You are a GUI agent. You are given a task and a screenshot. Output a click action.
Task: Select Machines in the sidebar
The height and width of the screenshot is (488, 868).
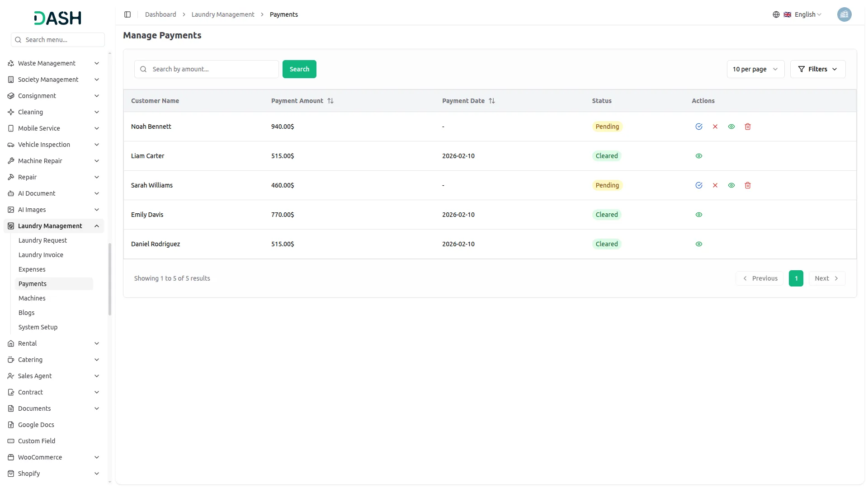point(32,298)
